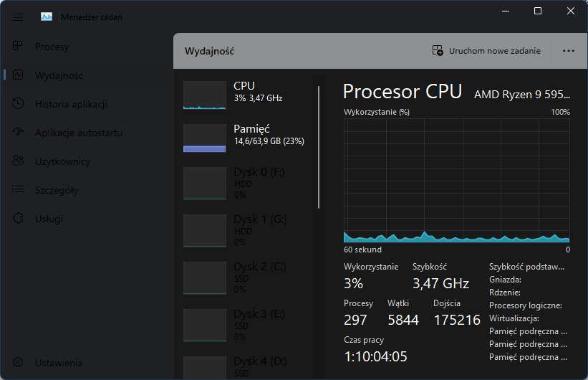Viewport: 588px width, 380px height.
Task: Switch to Szczegóły page label
Action: (x=57, y=190)
